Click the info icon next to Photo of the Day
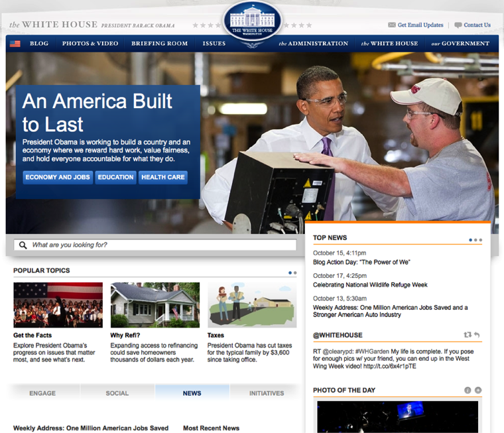 468,391
